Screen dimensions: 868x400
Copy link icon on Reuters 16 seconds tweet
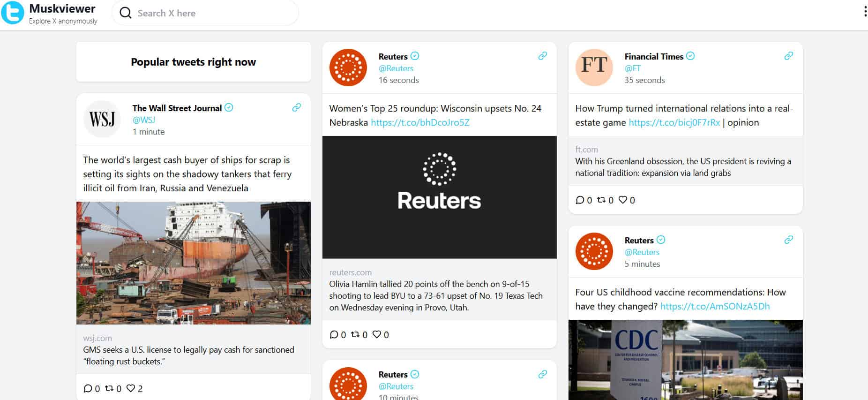[x=543, y=56]
